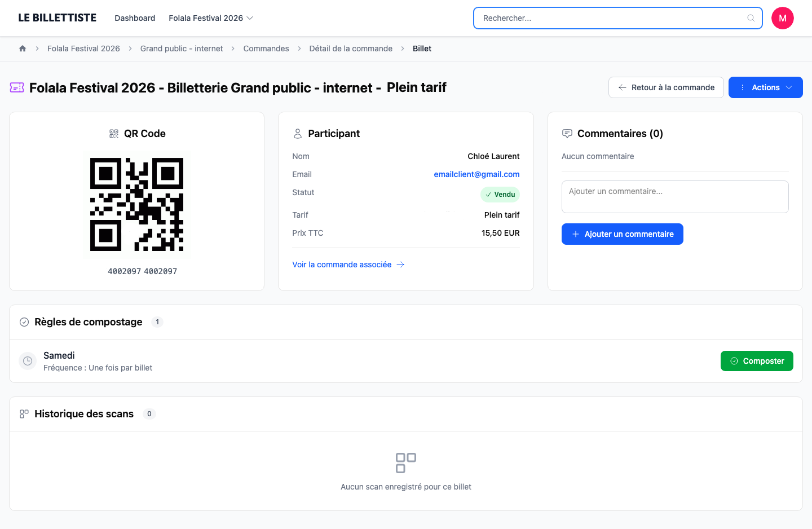Click the arrow after Voir la commande associée

click(400, 264)
